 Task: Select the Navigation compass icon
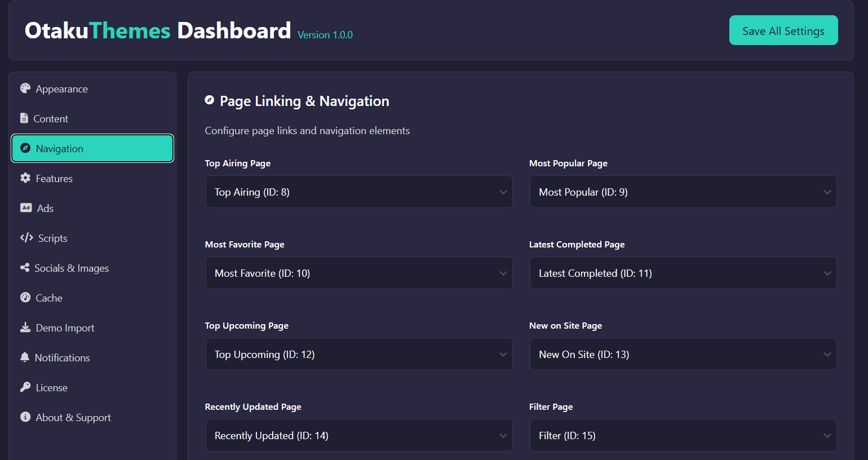25,148
